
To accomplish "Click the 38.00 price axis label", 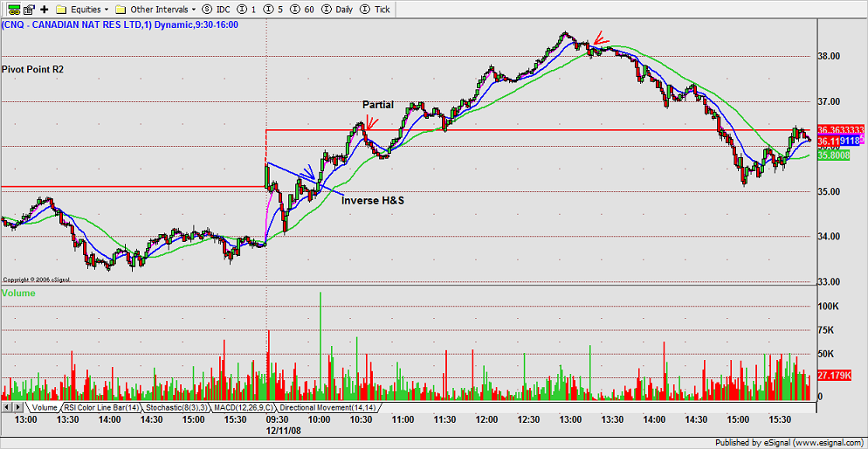I will tap(830, 56).
